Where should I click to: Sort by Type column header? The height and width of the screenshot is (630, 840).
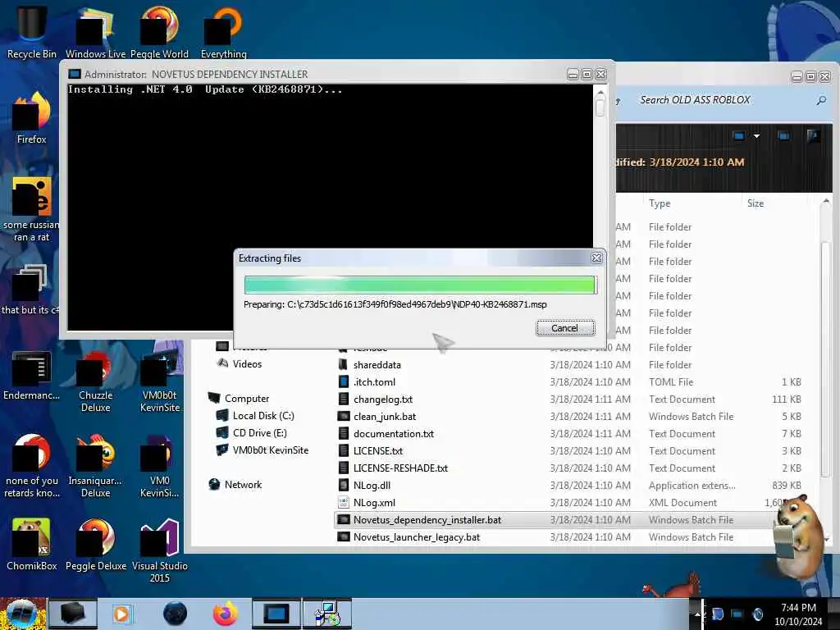point(660,203)
